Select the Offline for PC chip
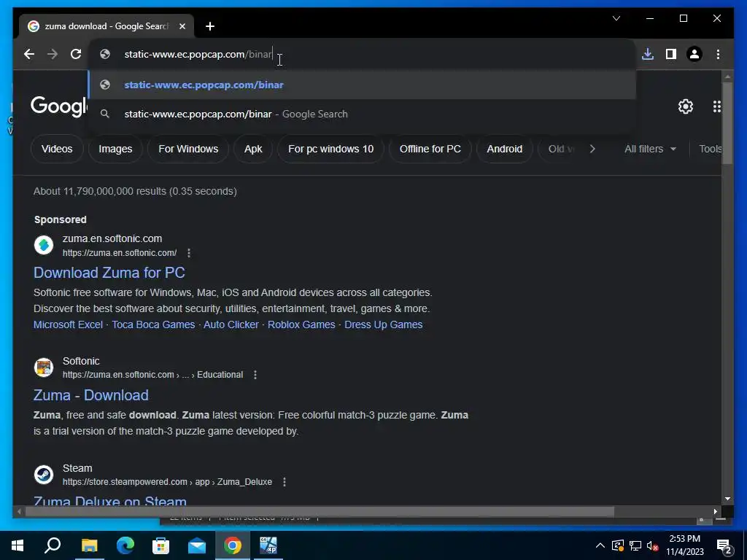Viewport: 747px width, 560px height. (430, 149)
